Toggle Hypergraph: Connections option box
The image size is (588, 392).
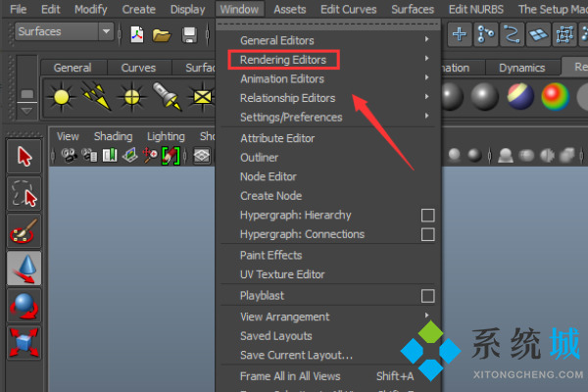[x=427, y=234]
